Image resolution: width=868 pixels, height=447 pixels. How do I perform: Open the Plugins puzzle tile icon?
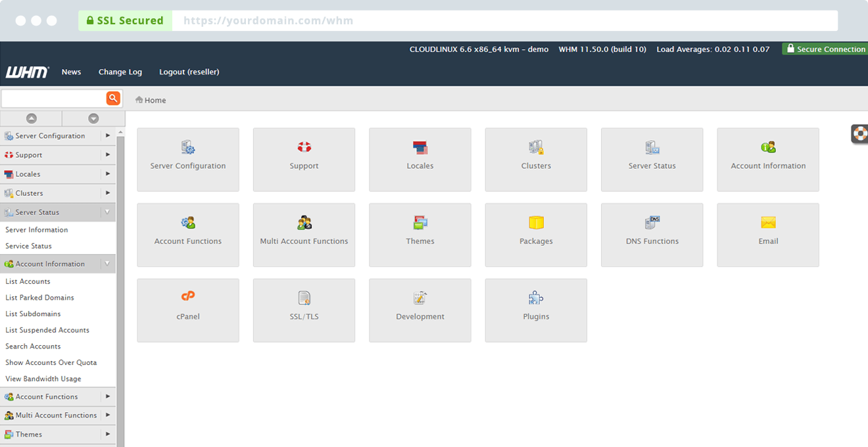pos(536,298)
